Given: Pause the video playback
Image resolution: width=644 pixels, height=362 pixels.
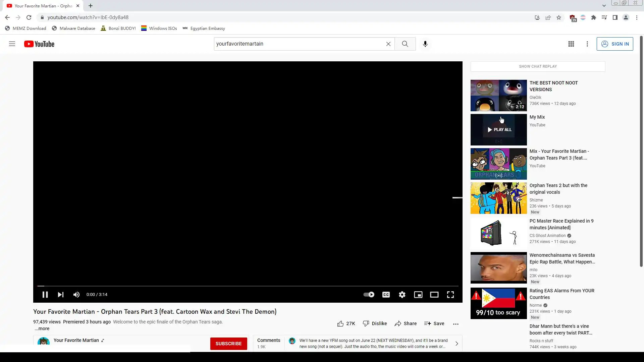Looking at the screenshot, I should 45,295.
